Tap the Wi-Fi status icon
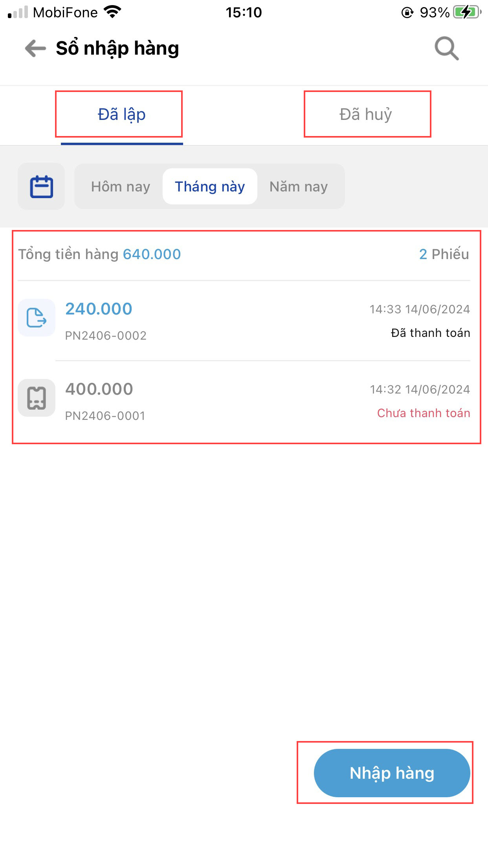 112,13
